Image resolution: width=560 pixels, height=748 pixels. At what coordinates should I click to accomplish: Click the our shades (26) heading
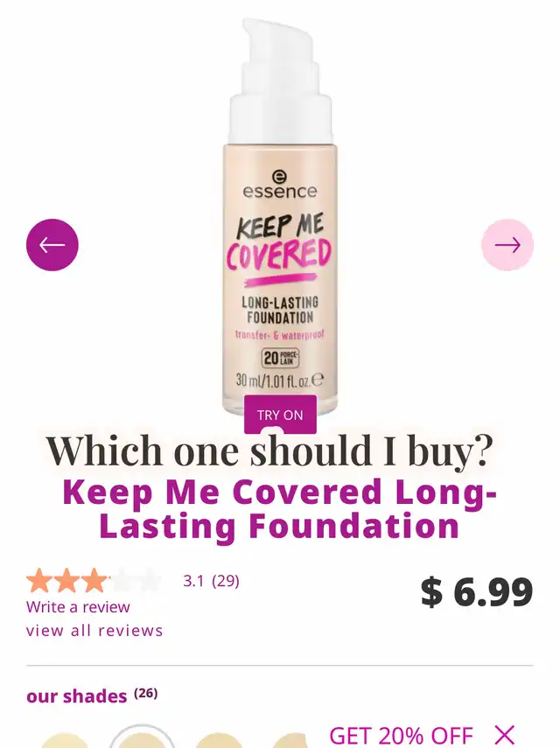click(x=92, y=696)
